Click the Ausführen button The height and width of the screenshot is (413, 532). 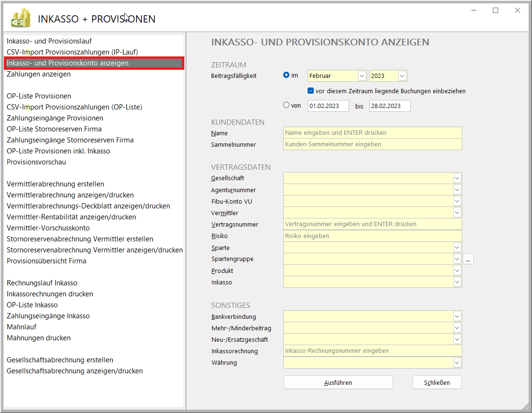tap(338, 382)
